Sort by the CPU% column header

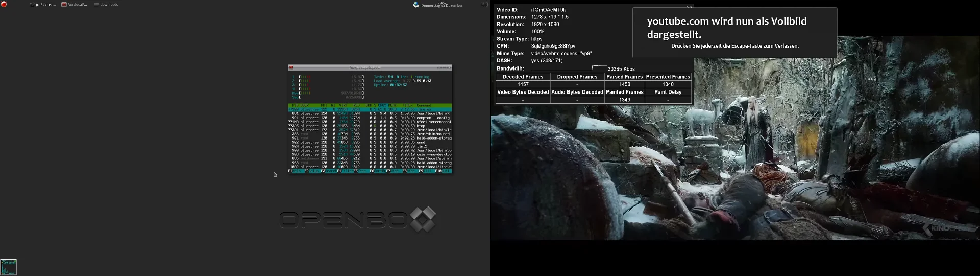coord(382,105)
